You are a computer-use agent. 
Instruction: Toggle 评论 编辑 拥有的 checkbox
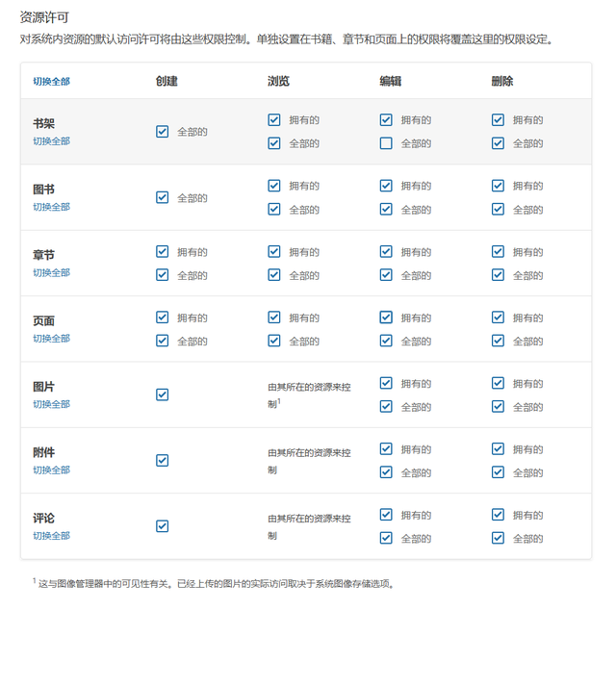[386, 515]
